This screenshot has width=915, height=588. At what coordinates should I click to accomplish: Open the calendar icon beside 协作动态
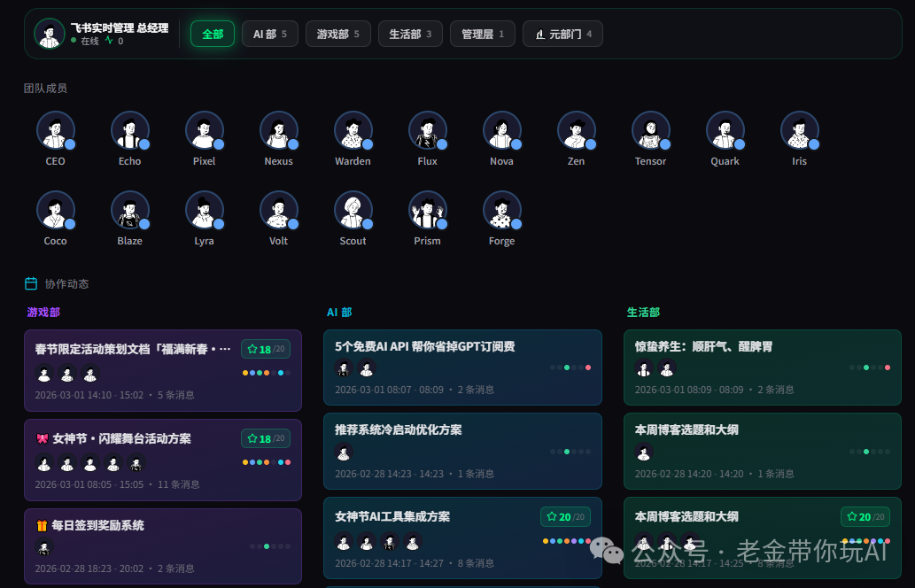pyautogui.click(x=31, y=283)
